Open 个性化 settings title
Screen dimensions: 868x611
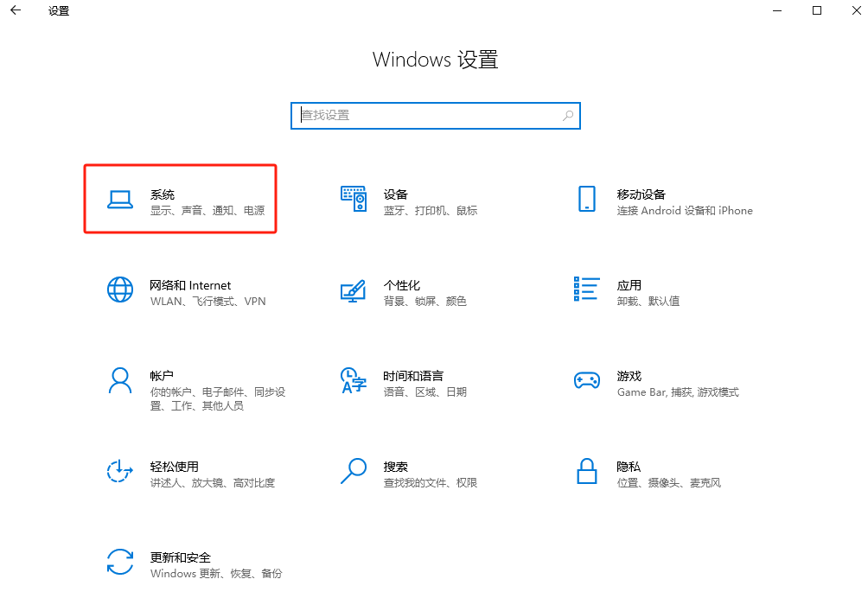click(402, 285)
